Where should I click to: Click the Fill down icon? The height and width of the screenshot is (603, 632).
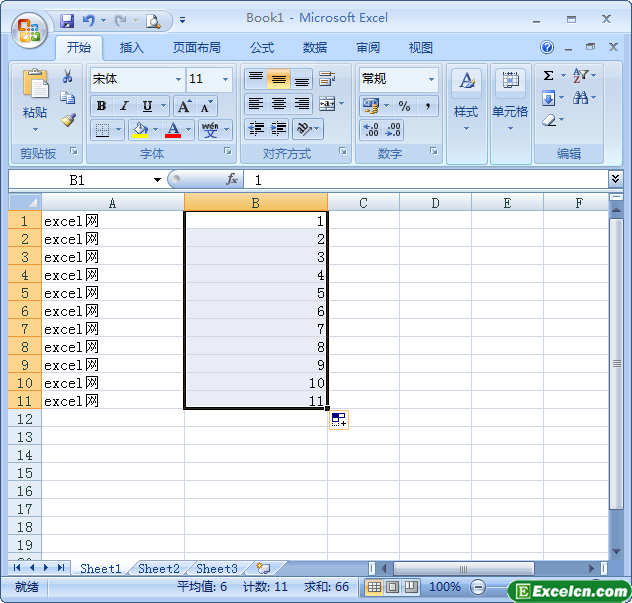point(549,98)
